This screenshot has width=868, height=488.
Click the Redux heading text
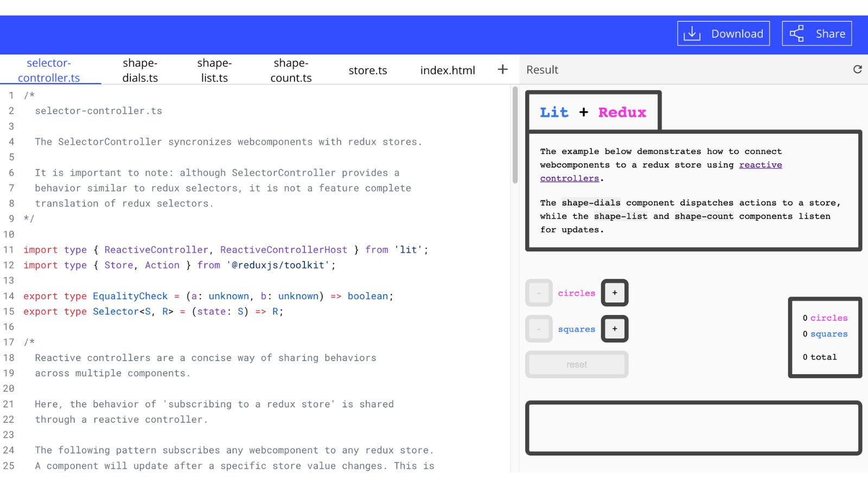pos(622,112)
